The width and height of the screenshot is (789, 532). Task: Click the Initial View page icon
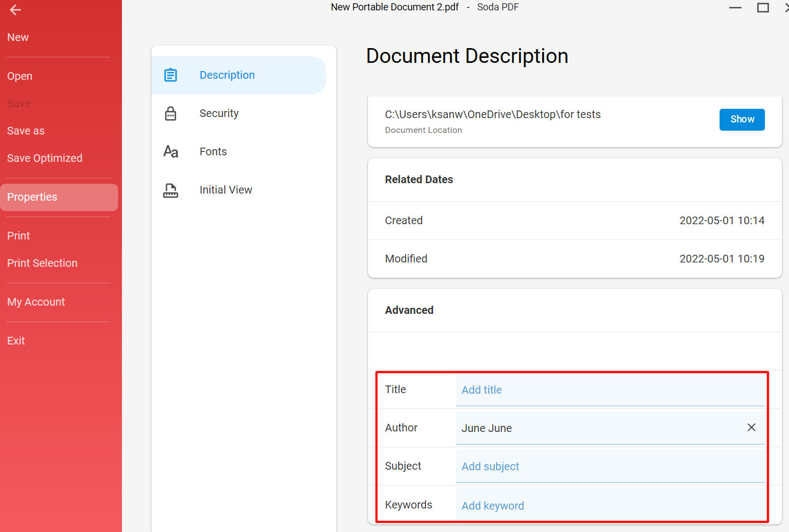coord(171,190)
